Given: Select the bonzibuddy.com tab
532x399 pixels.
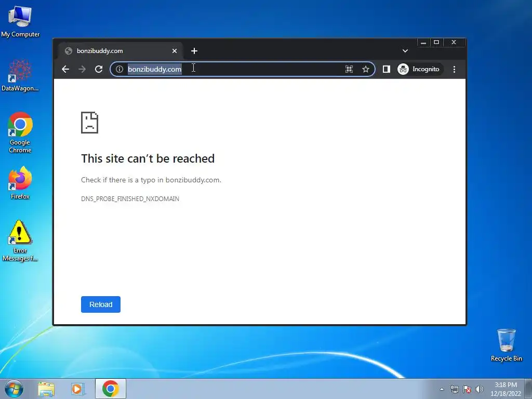Looking at the screenshot, I should (x=120, y=51).
